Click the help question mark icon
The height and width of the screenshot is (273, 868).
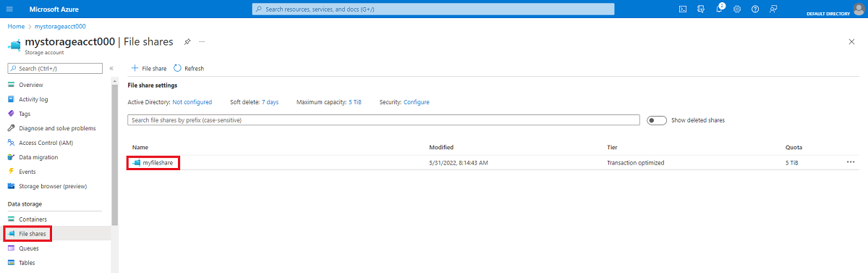tap(755, 9)
